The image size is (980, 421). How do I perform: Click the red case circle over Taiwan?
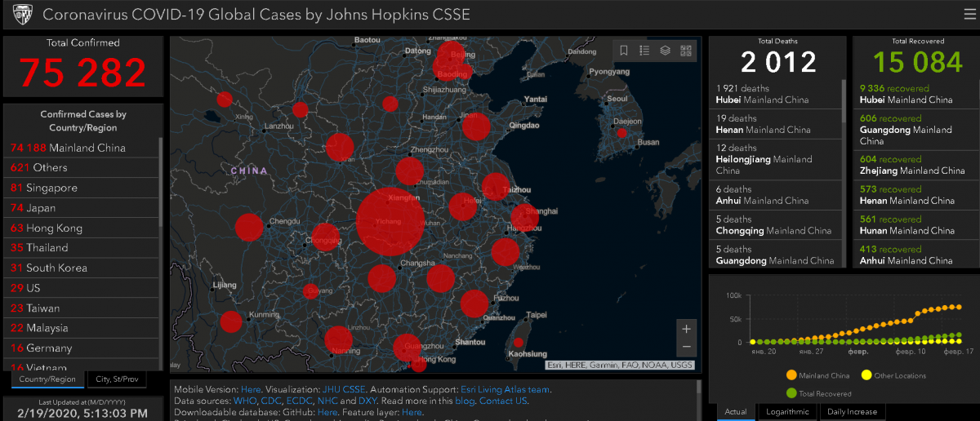coord(518,342)
